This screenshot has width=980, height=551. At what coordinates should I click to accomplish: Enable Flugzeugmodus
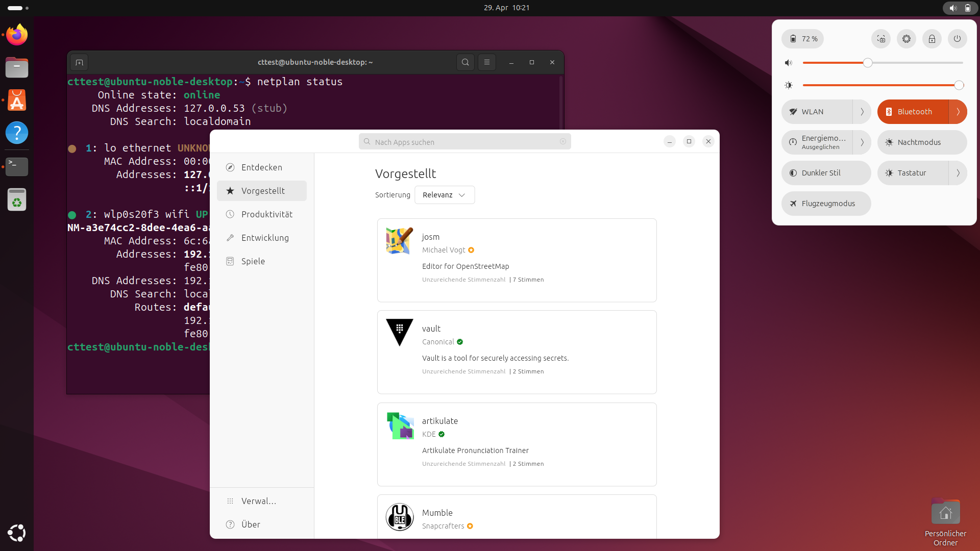tap(826, 204)
